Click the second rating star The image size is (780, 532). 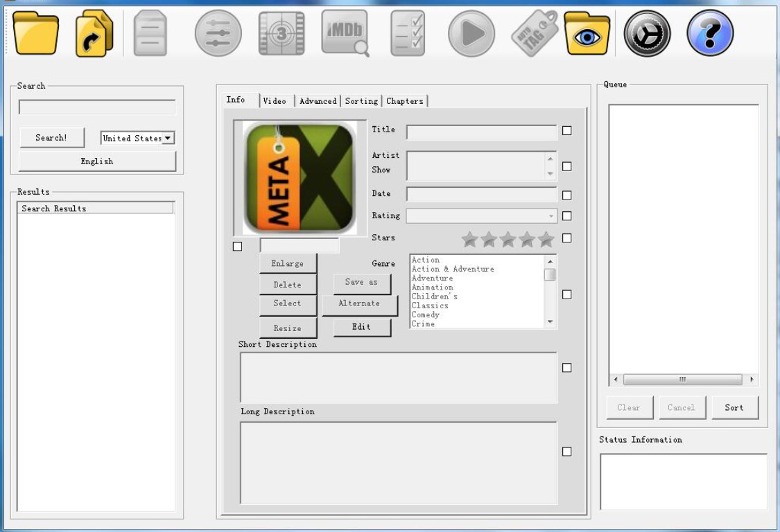point(489,239)
